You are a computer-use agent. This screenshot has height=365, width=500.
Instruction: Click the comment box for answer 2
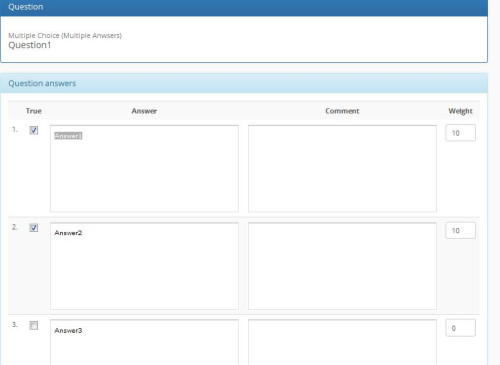tap(342, 266)
